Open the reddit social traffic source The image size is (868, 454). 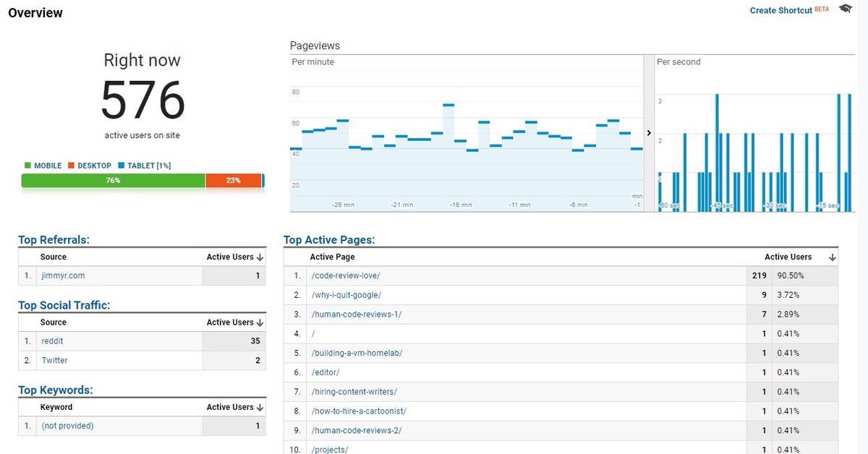52,340
